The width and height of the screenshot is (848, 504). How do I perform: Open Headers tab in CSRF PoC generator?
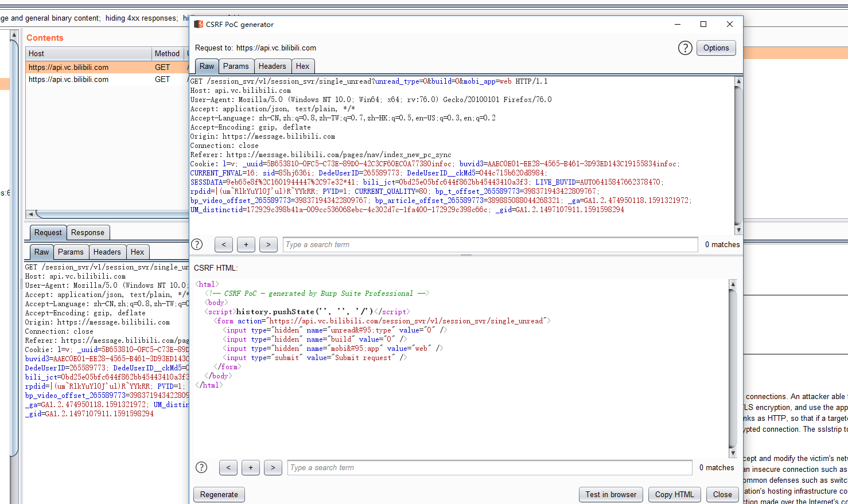(x=272, y=67)
